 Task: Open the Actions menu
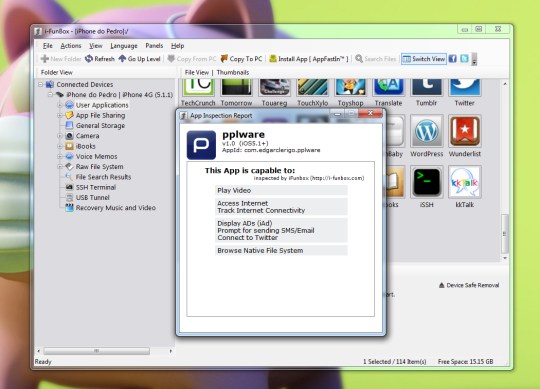pos(71,46)
